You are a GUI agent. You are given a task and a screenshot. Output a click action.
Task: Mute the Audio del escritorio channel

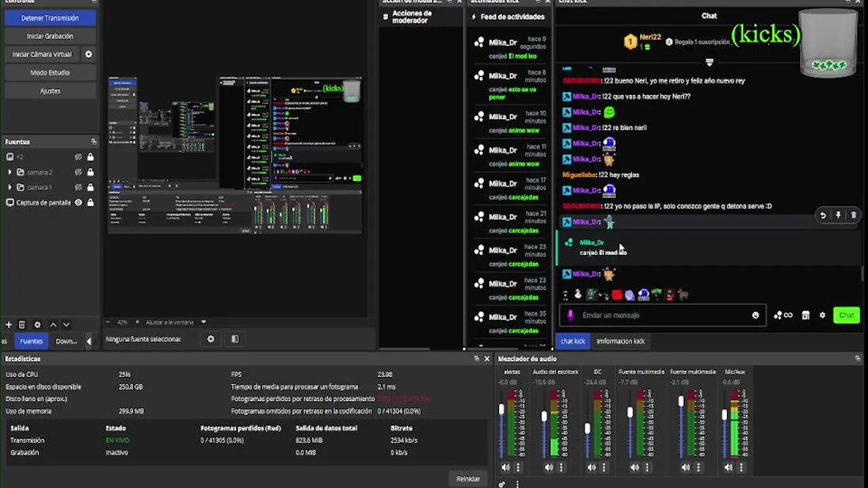tap(549, 467)
